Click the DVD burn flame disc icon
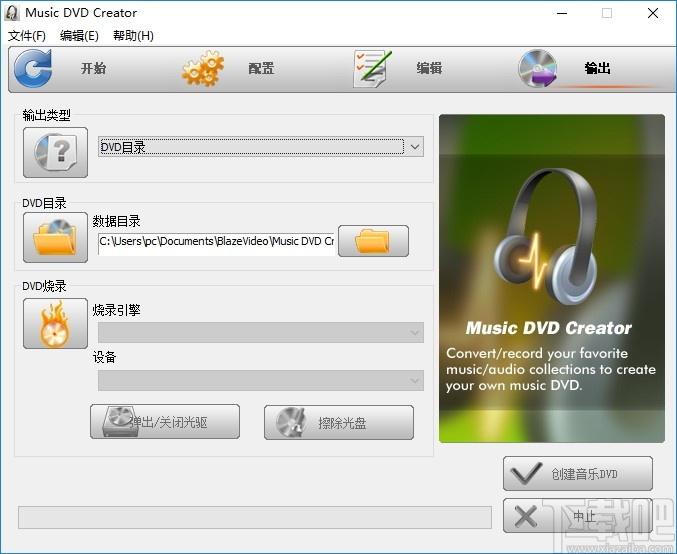Image resolution: width=677 pixels, height=554 pixels. point(55,323)
